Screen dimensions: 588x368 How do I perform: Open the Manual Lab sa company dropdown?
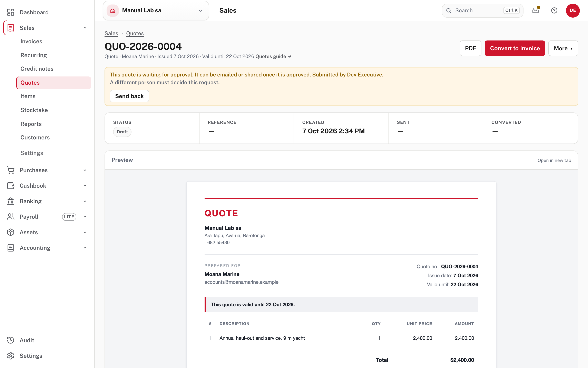[156, 10]
